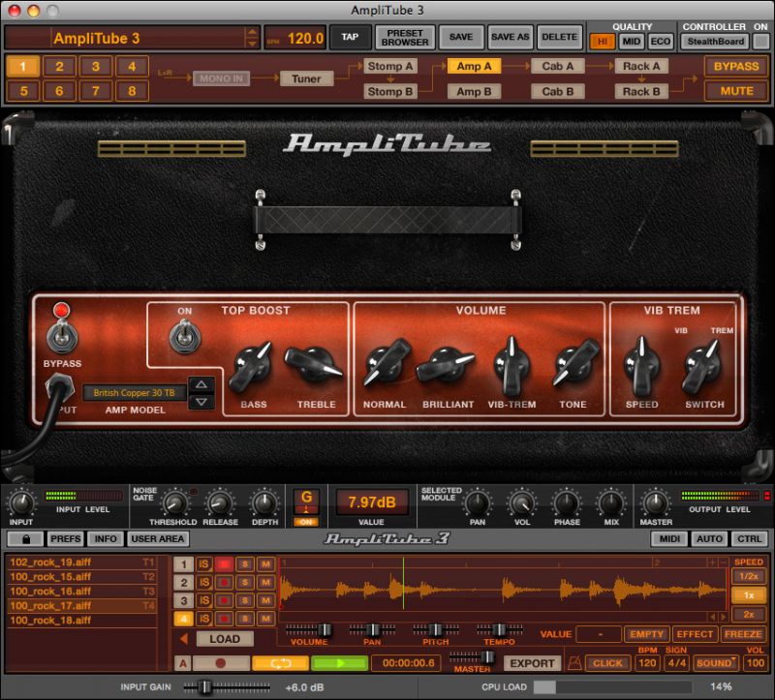Click the LOAD button
775x700 pixels.
[x=225, y=639]
